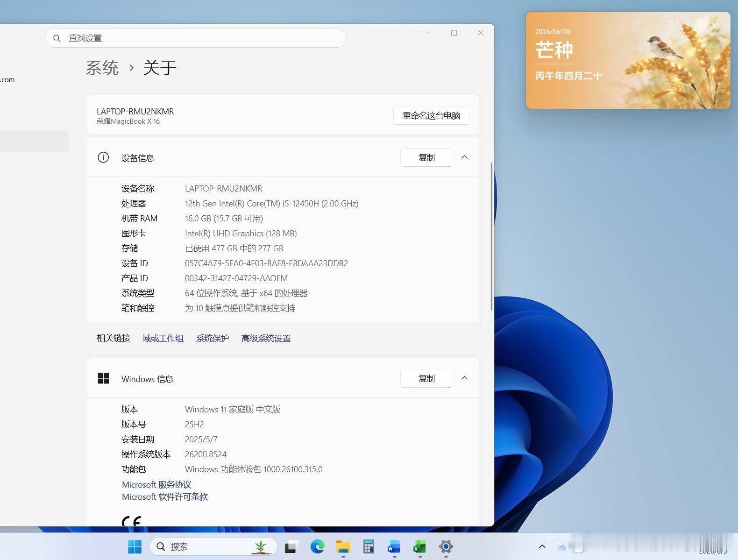Click 重命名这台电脑 button

(431, 115)
